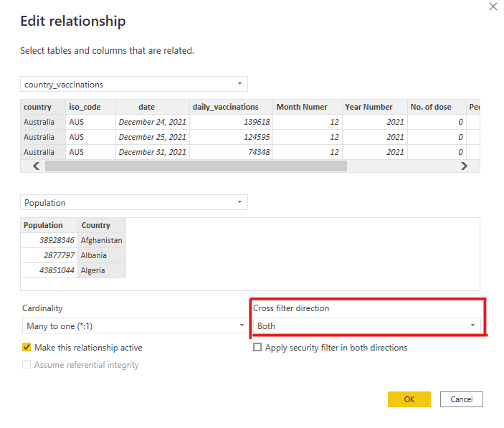Open the Cross filter direction Both dropdown
Viewport: 504px width, 428px height.
pyautogui.click(x=367, y=325)
